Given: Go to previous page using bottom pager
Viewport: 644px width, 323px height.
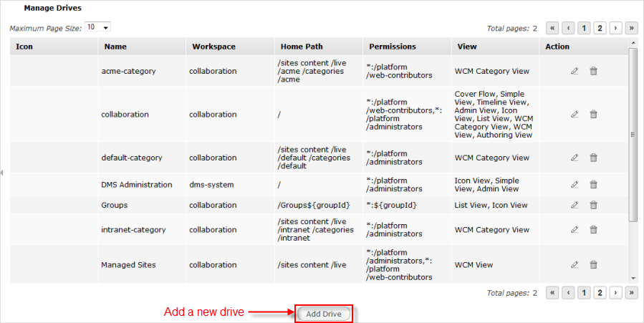Looking at the screenshot, I should pos(568,293).
